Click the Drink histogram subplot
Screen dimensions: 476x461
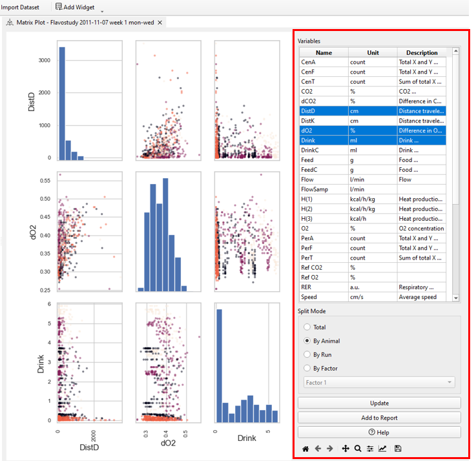pyautogui.click(x=247, y=363)
